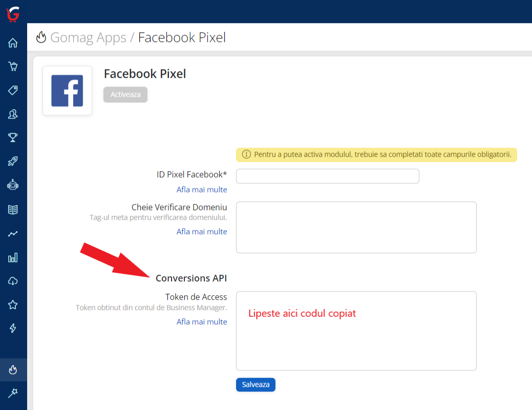The width and height of the screenshot is (532, 410).
Task: Click the bar chart reports icon
Action: click(x=13, y=257)
